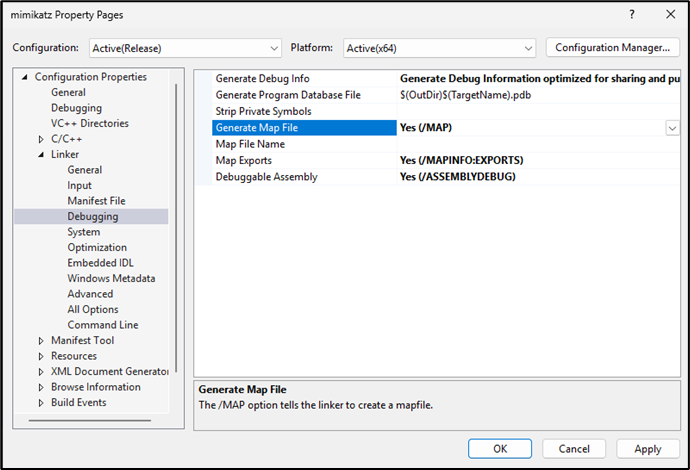
Task: Select the Linker tree item
Action: tap(65, 154)
